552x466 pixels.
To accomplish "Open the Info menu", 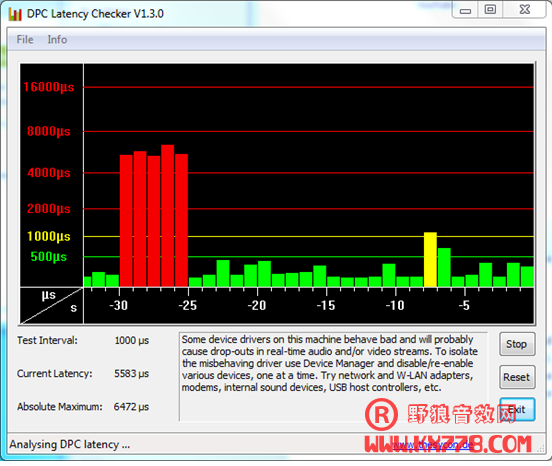I will 57,39.
